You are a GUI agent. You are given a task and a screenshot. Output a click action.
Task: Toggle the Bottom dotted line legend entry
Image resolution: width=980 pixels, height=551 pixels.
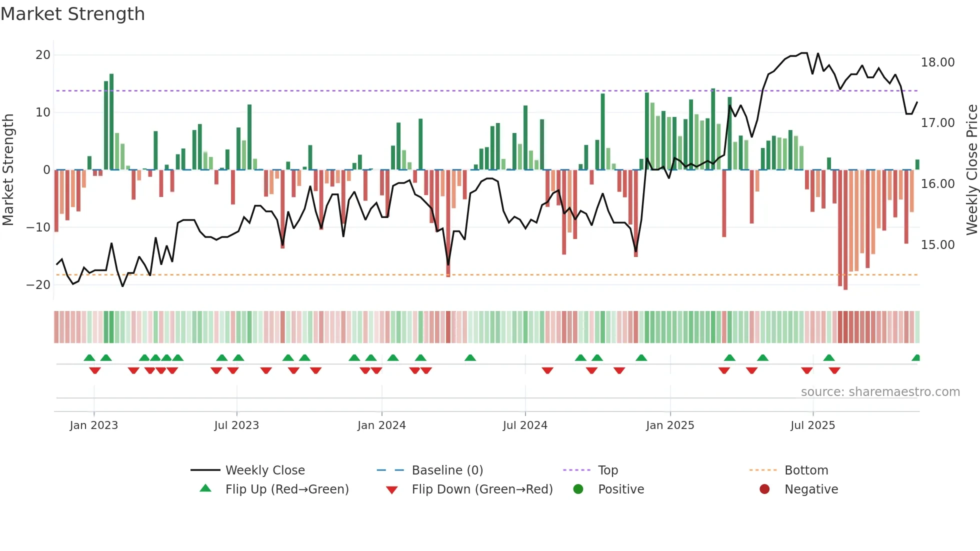pos(806,470)
